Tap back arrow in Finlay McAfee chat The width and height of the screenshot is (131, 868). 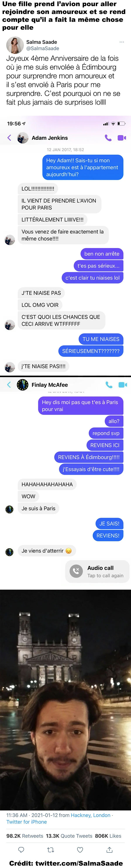coord(9,385)
